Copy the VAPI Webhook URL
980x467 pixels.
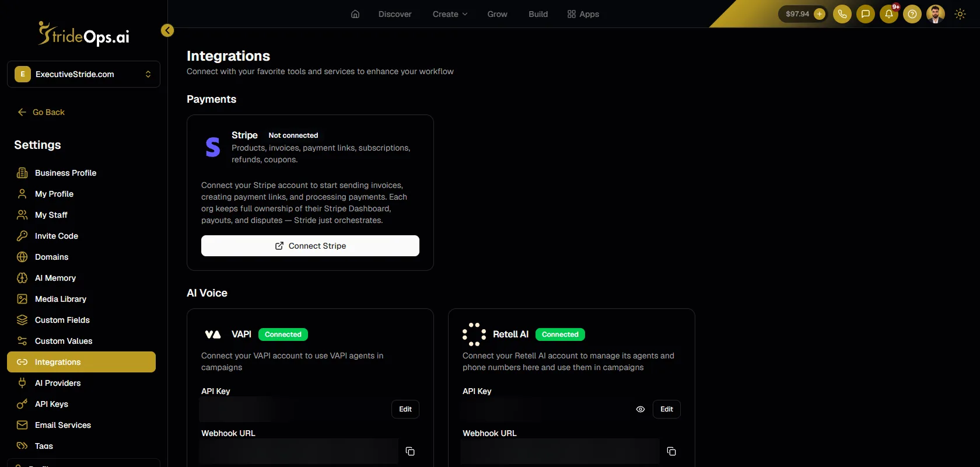(x=410, y=451)
